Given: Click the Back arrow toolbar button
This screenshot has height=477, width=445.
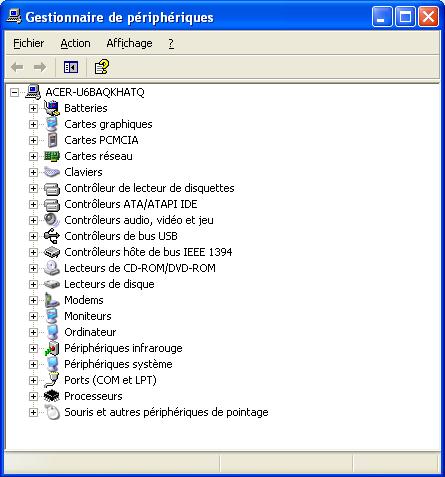Looking at the screenshot, I should [17, 67].
